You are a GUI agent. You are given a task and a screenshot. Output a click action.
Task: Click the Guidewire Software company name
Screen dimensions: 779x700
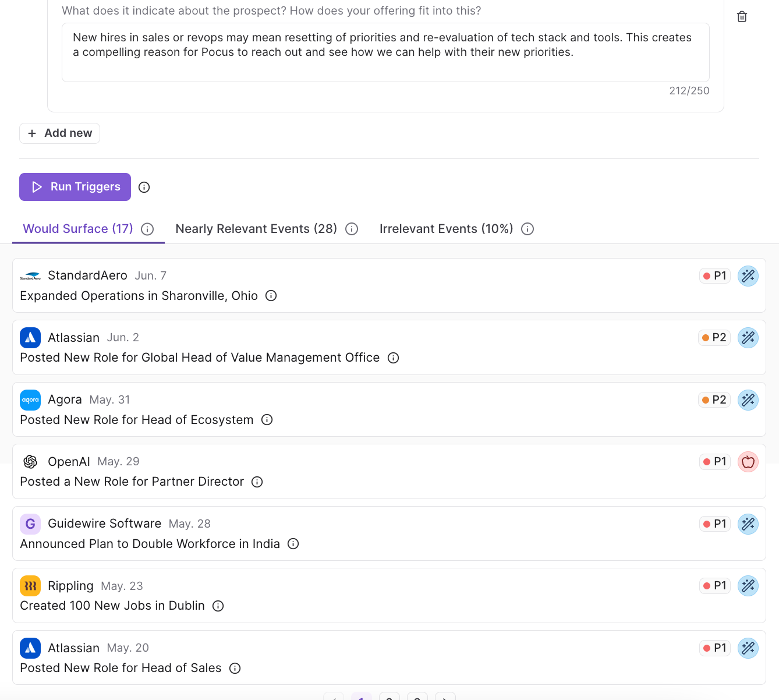[104, 524]
